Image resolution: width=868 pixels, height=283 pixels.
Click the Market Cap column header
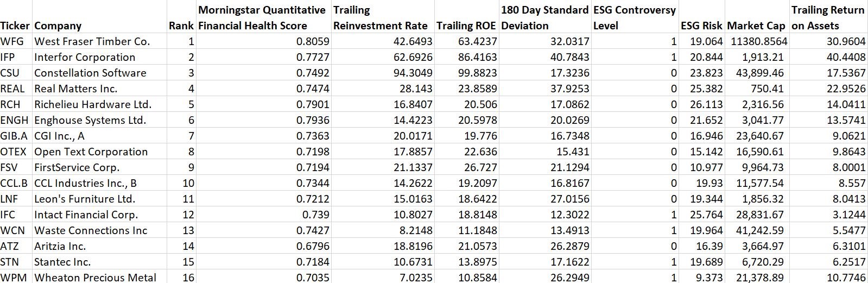(756, 26)
